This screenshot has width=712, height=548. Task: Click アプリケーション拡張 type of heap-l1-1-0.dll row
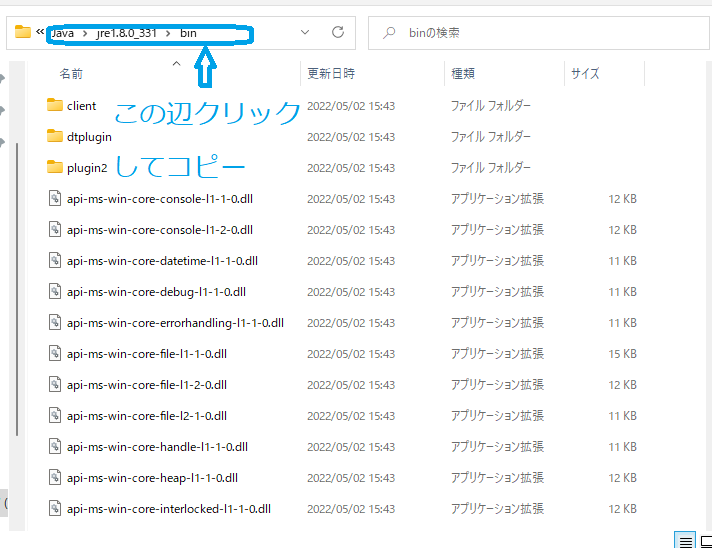click(x=497, y=478)
